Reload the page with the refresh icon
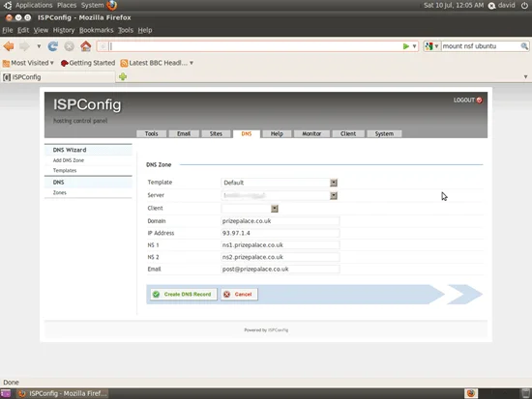The height and width of the screenshot is (399, 532). coord(52,46)
